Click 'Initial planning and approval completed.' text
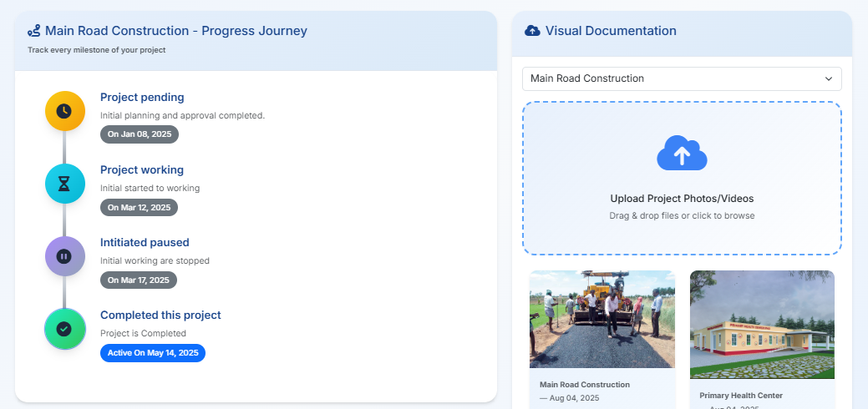 pos(183,116)
